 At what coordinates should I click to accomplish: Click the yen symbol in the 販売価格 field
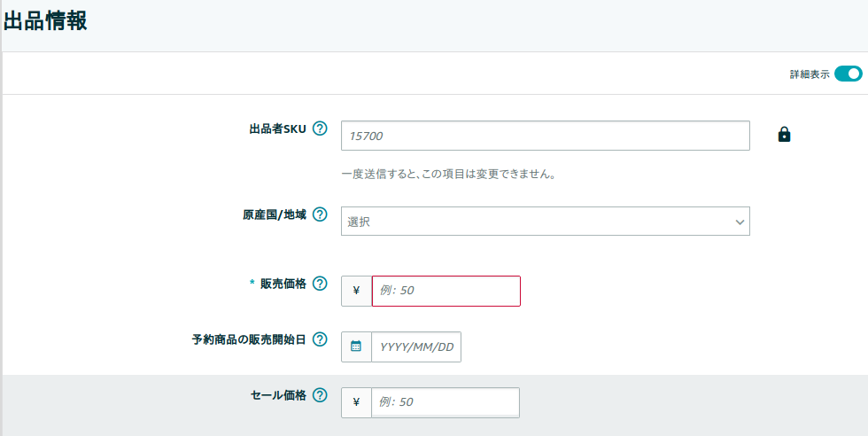[x=356, y=291]
